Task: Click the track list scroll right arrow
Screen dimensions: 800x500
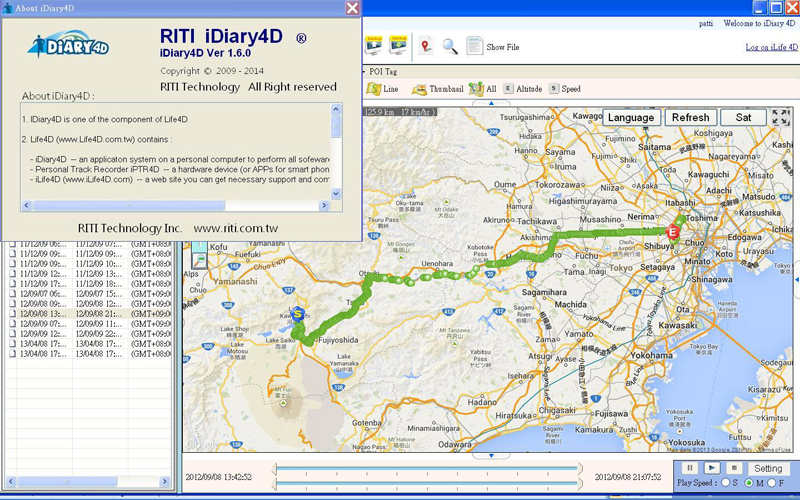Action: pyautogui.click(x=164, y=481)
